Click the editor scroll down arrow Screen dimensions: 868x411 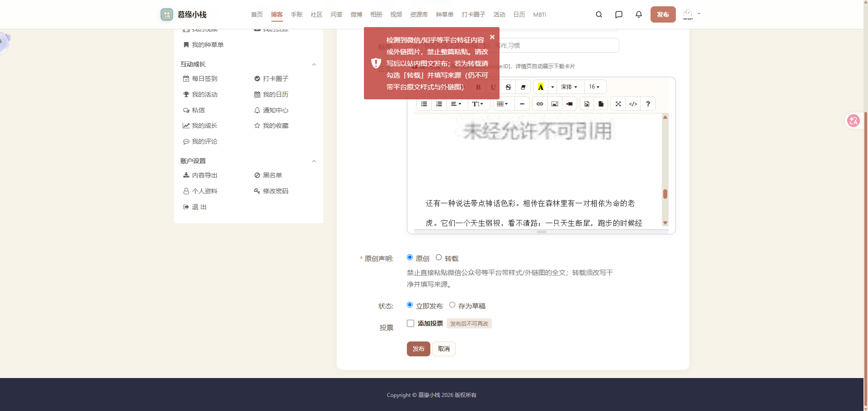click(665, 223)
